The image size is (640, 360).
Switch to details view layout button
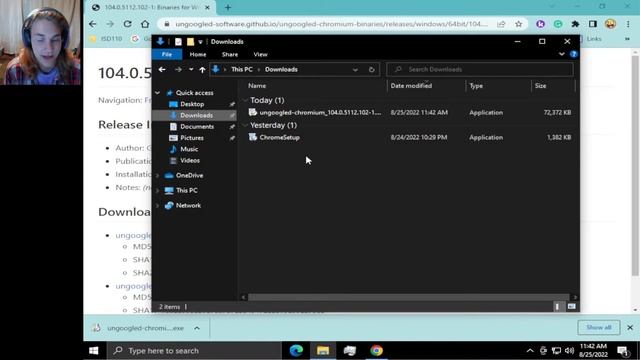558,307
